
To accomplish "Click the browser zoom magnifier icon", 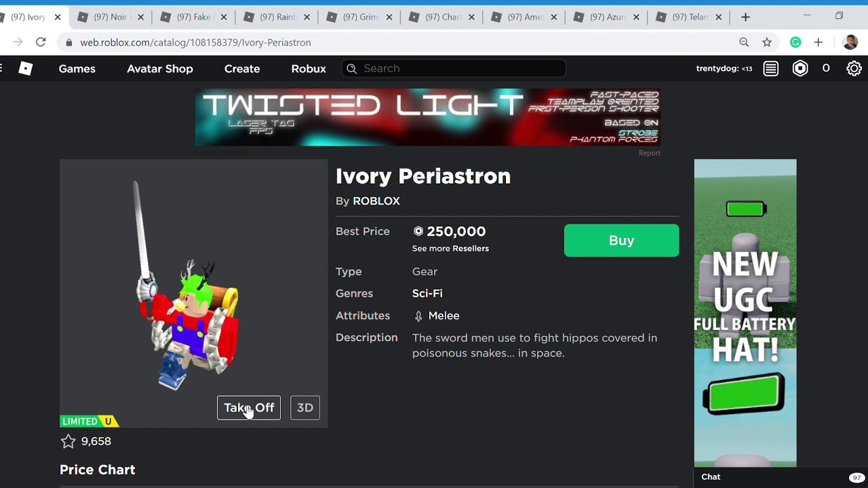I will tap(744, 42).
